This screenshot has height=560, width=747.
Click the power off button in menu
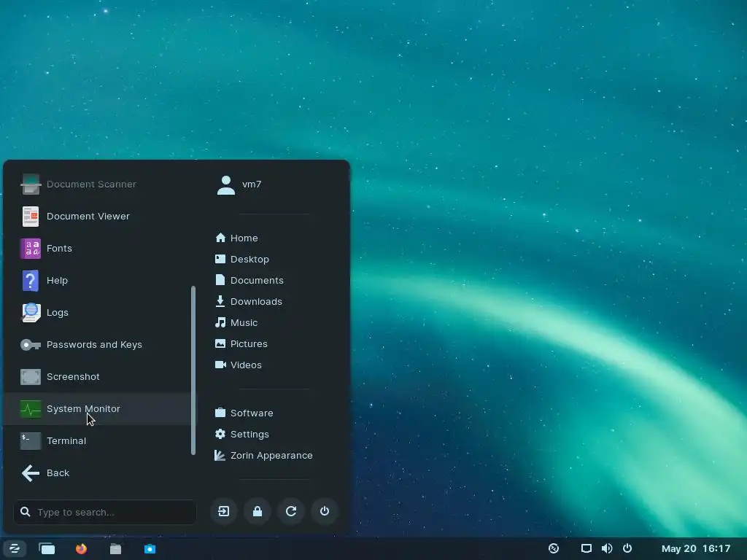coord(325,511)
